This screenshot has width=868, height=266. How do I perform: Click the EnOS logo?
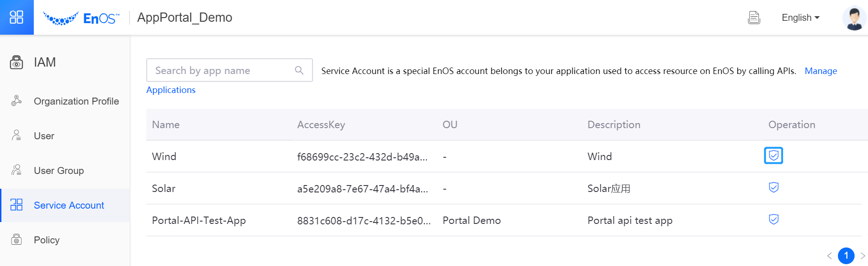tap(81, 18)
